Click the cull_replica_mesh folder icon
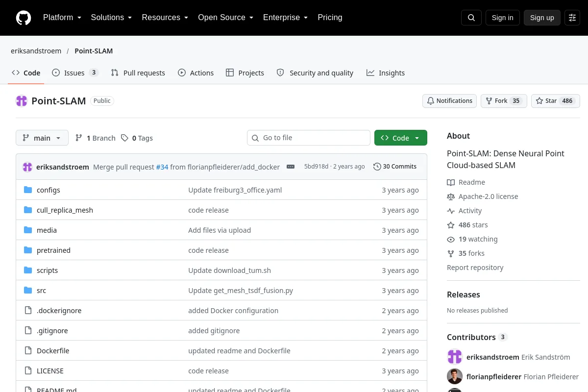The width and height of the screenshot is (588, 392). (x=28, y=210)
